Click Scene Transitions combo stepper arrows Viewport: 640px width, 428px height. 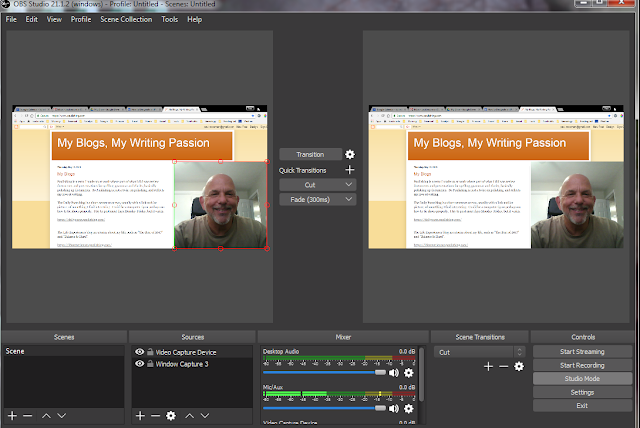(x=519, y=352)
